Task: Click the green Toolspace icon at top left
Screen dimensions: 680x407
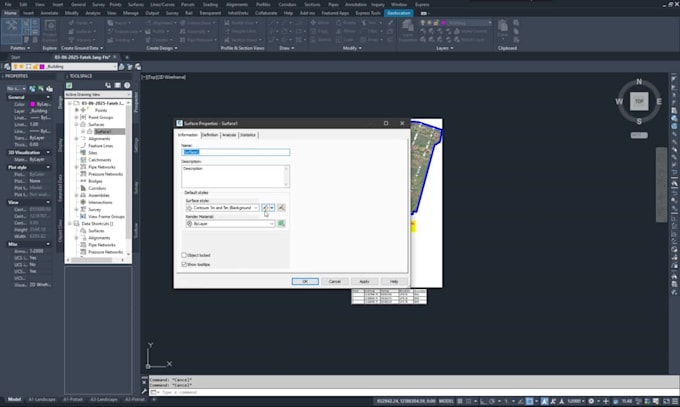Action: [69, 85]
